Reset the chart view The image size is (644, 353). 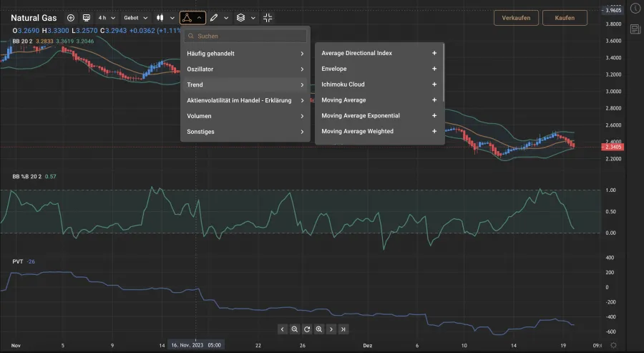(x=307, y=329)
